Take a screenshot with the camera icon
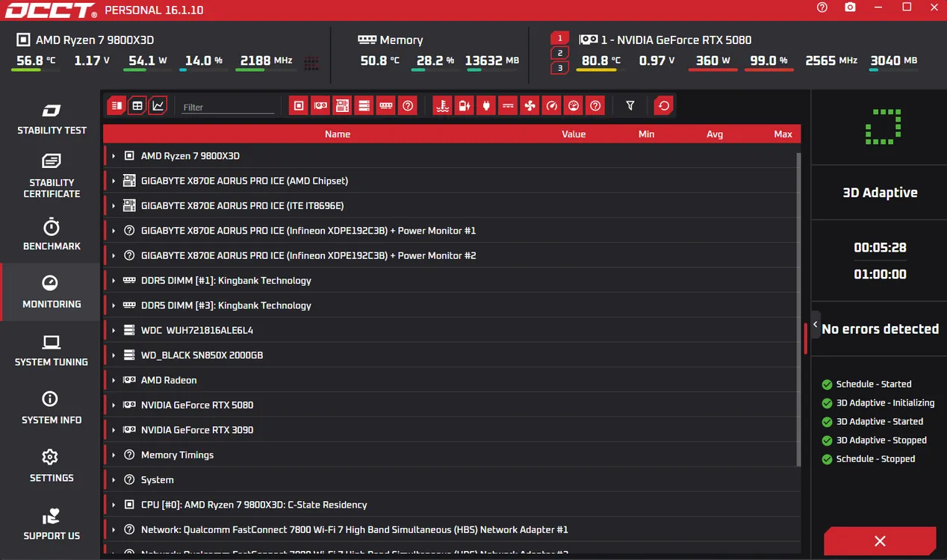This screenshot has width=947, height=560. pos(851,7)
